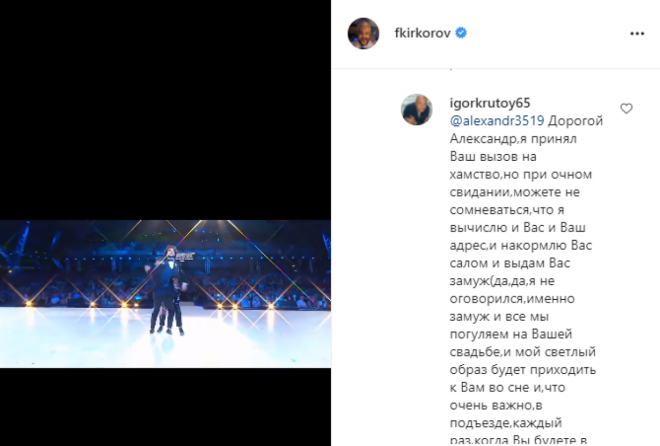Open fkirkorov's profile picture in header
The height and width of the screenshot is (446, 660).
click(x=363, y=33)
